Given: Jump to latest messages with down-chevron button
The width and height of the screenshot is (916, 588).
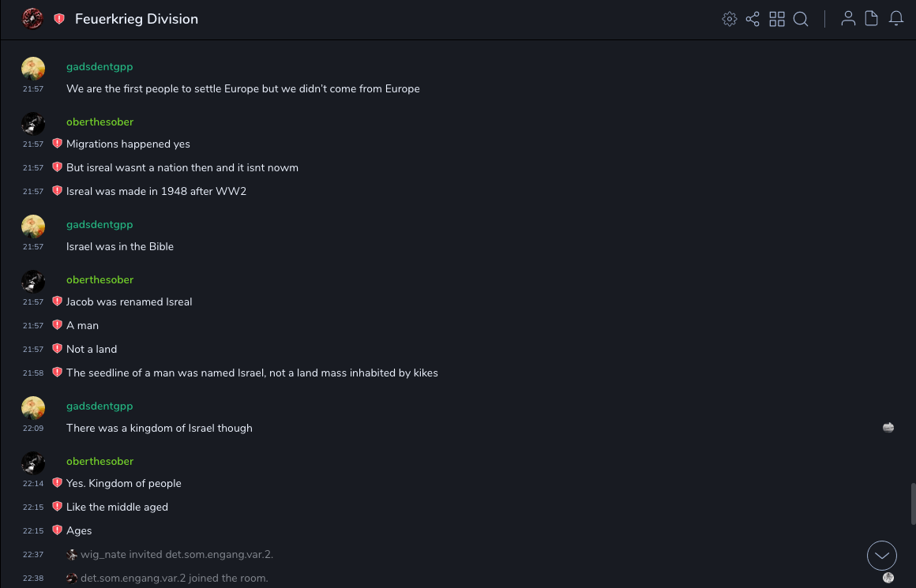Looking at the screenshot, I should [x=882, y=556].
